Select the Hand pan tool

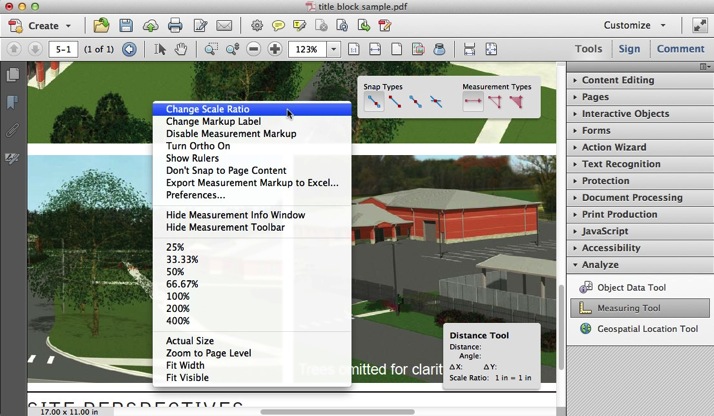click(181, 49)
